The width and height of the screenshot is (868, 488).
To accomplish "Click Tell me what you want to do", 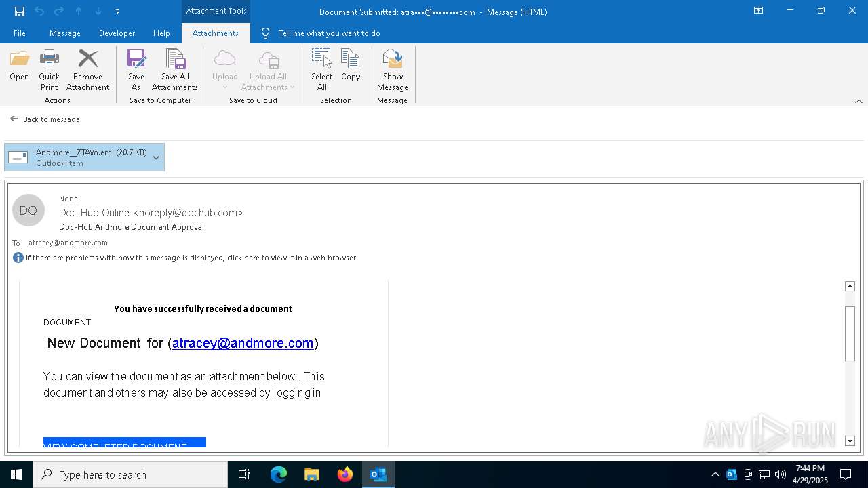I will coord(329,33).
